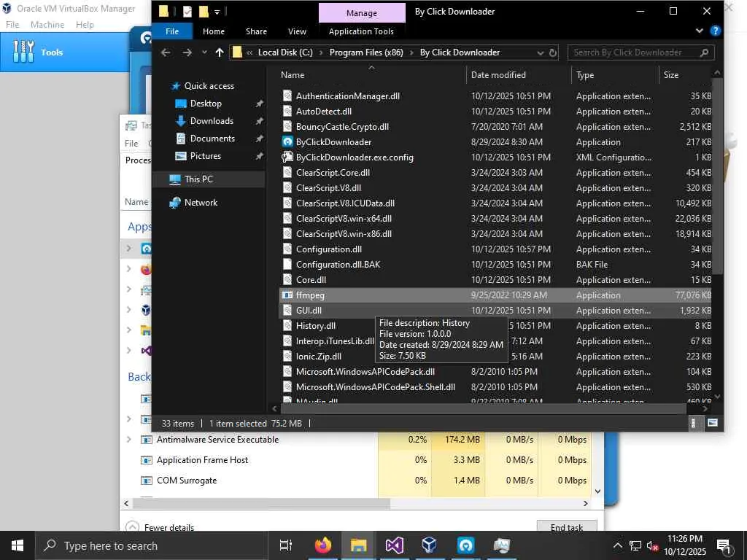Click Explorer's horizontal scrollbar
The width and height of the screenshot is (747, 560).
(484, 408)
